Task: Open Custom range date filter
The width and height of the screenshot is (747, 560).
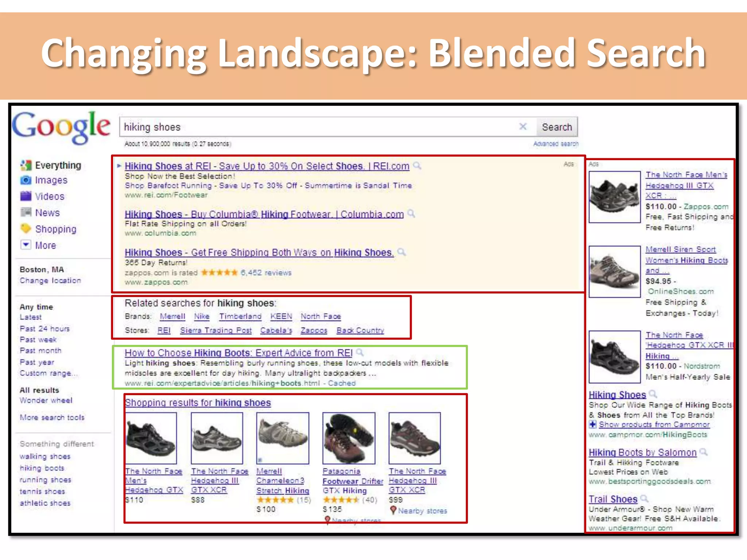Action: [x=49, y=373]
